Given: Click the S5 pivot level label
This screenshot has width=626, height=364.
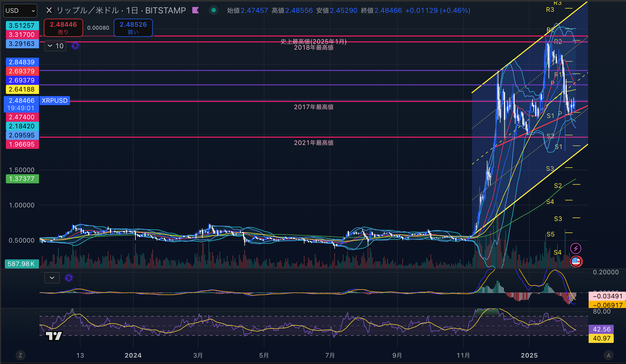Looking at the screenshot, I should (551, 234).
